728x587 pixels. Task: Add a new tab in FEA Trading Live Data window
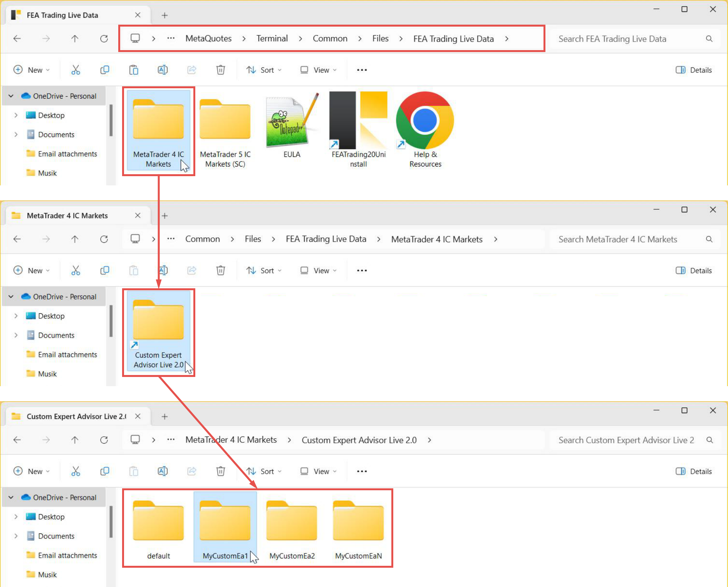[x=164, y=15]
